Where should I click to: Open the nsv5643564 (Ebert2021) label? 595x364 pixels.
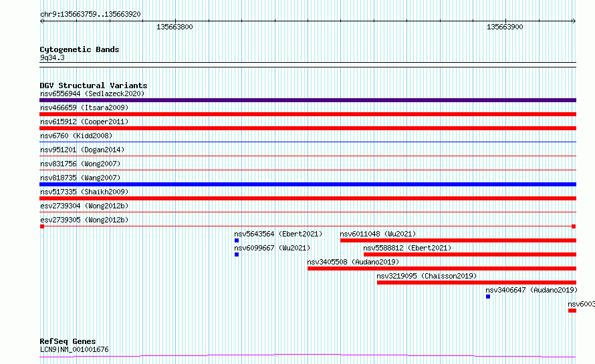click(278, 234)
